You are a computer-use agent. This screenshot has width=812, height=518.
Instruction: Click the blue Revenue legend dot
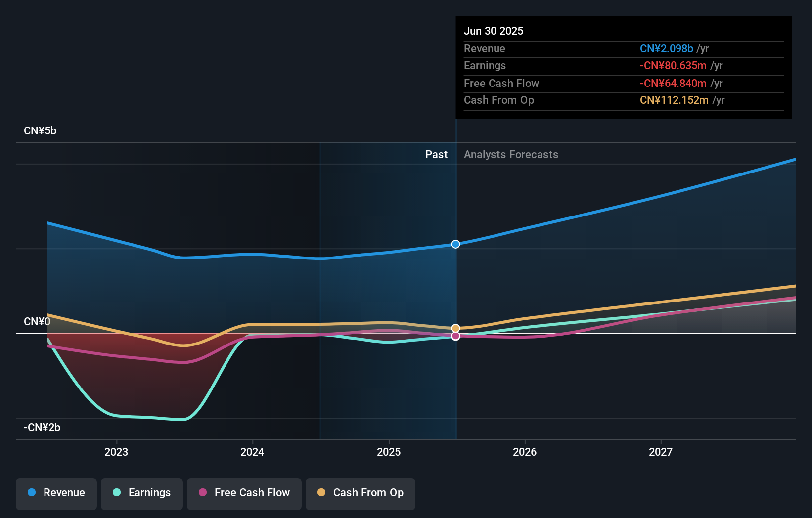(31, 493)
